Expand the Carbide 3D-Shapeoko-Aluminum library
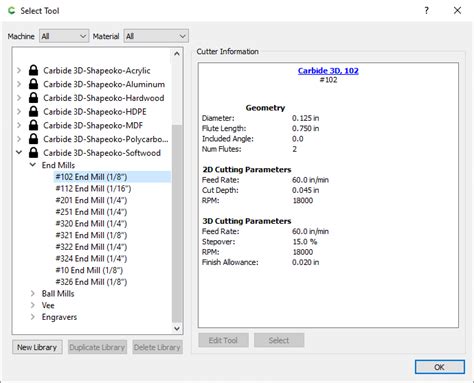The width and height of the screenshot is (474, 383). (x=19, y=84)
